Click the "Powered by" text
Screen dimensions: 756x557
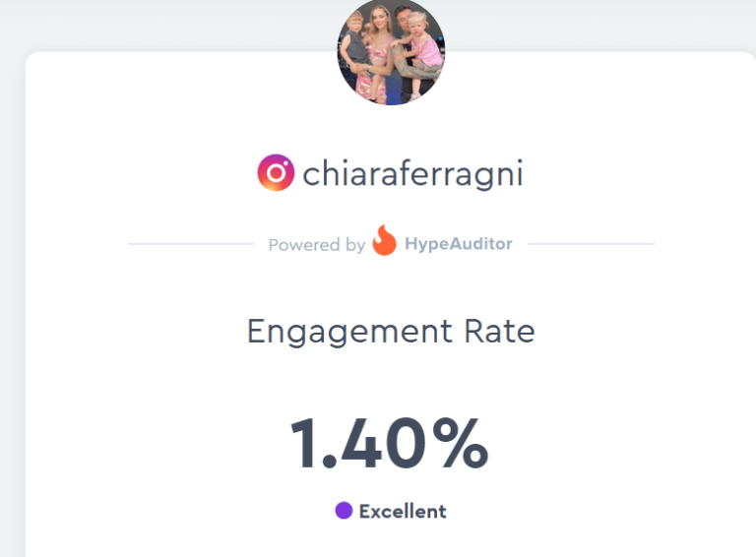[x=317, y=245]
